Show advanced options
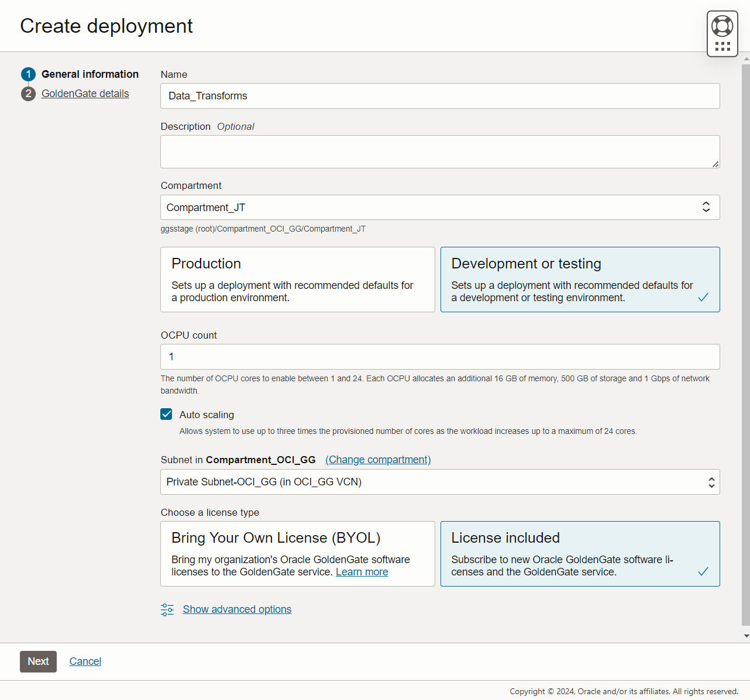The height and width of the screenshot is (700, 750). coord(237,609)
